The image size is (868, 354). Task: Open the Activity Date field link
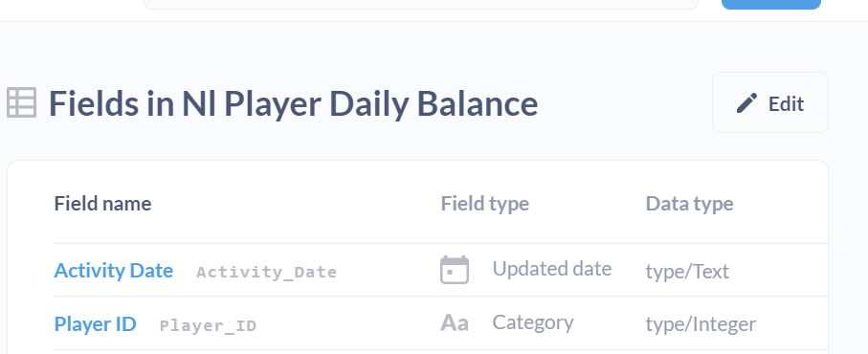click(x=114, y=271)
